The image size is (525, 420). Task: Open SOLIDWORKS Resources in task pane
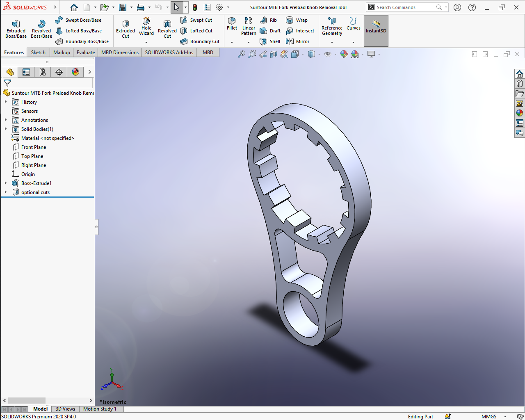(x=520, y=74)
